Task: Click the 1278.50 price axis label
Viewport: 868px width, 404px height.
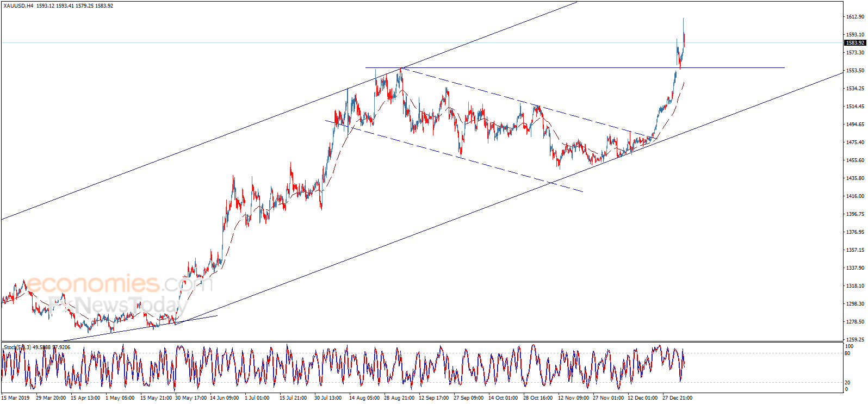Action: tap(855, 322)
